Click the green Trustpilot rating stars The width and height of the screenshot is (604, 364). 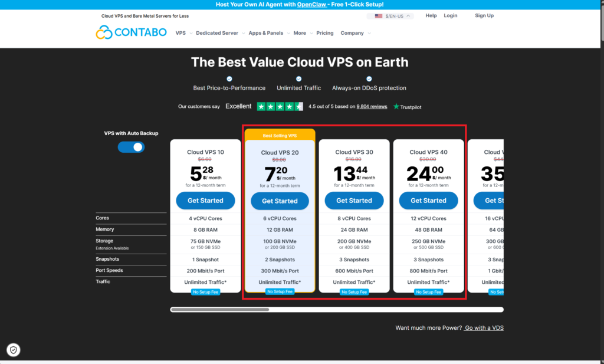pyautogui.click(x=280, y=107)
